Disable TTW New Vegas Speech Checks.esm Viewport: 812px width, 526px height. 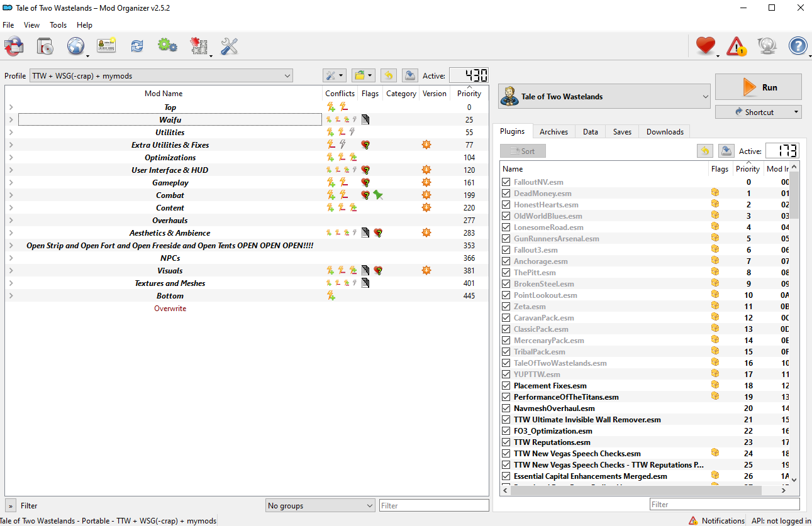[x=506, y=453]
